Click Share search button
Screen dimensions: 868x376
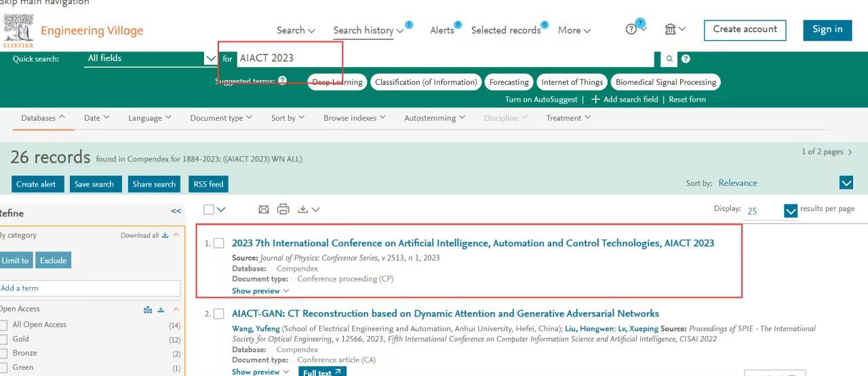pyautogui.click(x=155, y=184)
